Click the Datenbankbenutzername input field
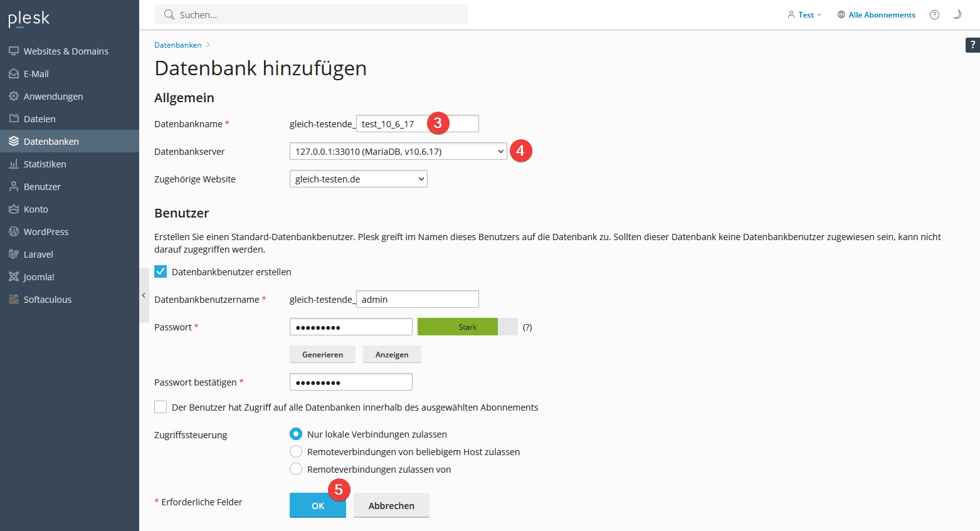Image resolution: width=980 pixels, height=531 pixels. coord(417,300)
